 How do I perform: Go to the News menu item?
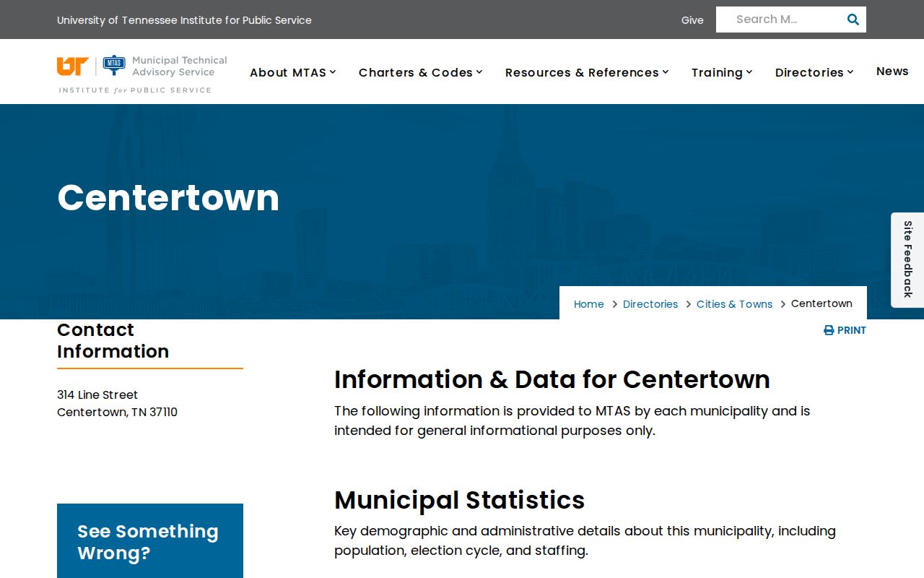tap(892, 71)
